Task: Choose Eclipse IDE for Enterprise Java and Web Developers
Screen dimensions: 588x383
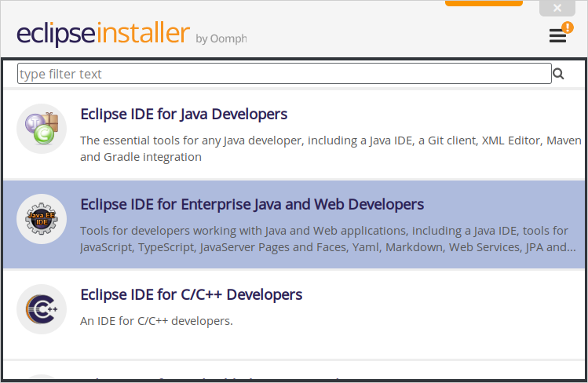Action: (252, 205)
